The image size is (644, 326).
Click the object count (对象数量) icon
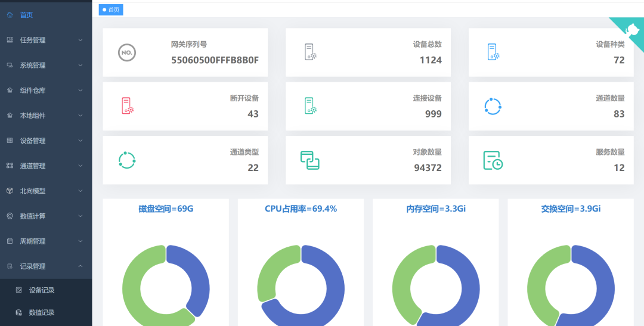(309, 160)
